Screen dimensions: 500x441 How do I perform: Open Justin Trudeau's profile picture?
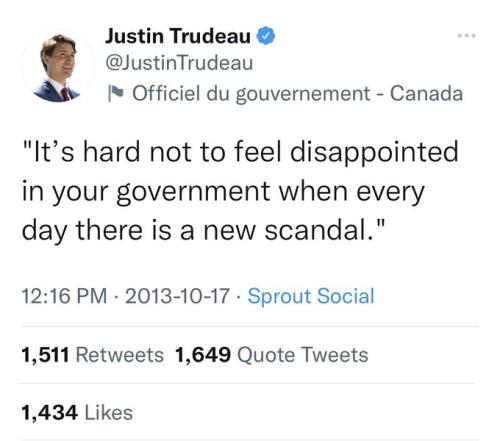tap(58, 67)
